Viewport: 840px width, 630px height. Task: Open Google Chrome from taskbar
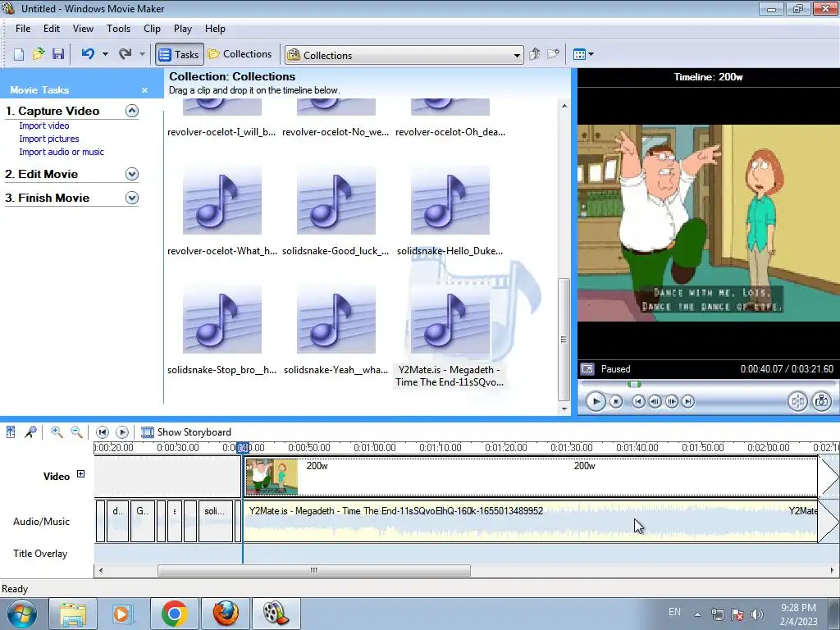coord(174,614)
